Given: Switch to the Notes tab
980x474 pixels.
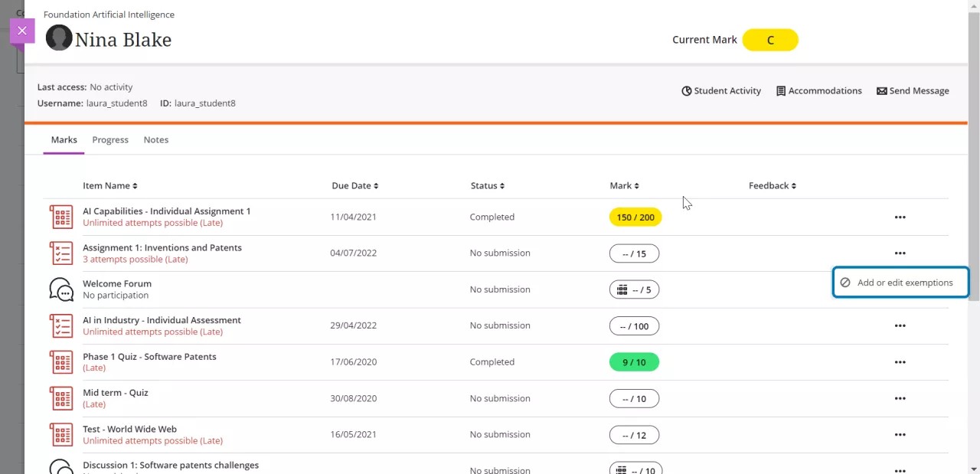Looking at the screenshot, I should pos(155,140).
